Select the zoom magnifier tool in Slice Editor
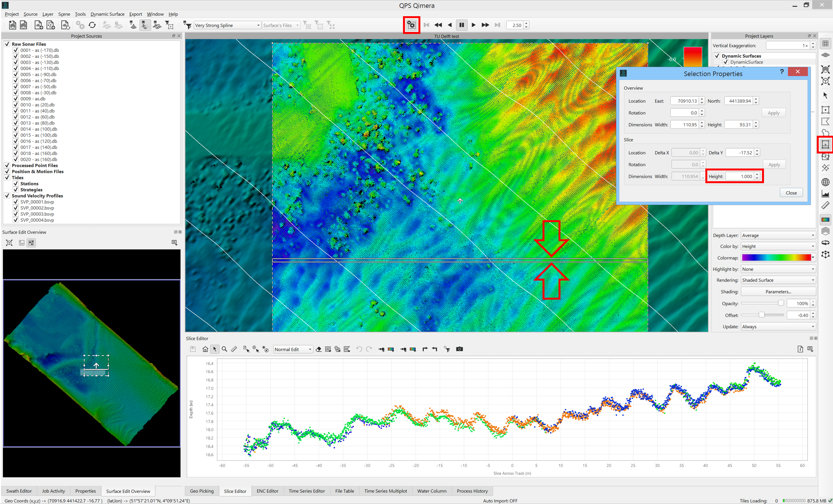Viewport: 833px width, 504px height. pos(224,349)
